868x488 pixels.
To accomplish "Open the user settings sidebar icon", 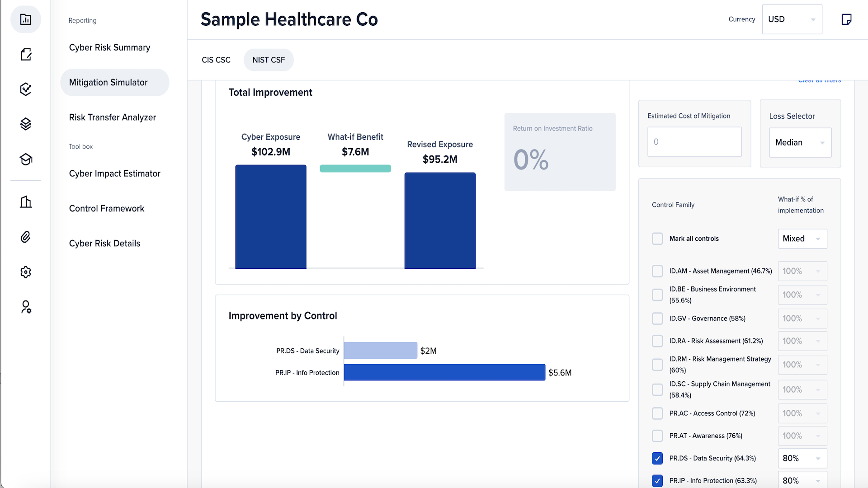I will 26,307.
